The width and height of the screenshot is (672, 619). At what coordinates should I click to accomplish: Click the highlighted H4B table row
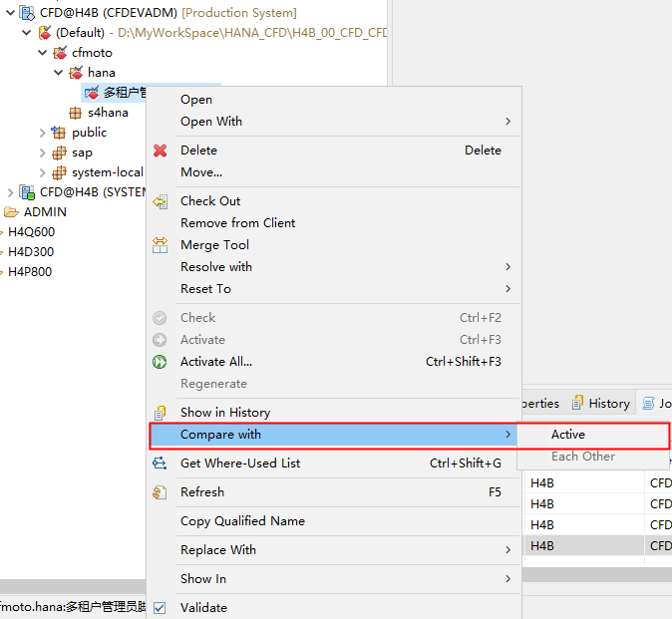(x=598, y=546)
